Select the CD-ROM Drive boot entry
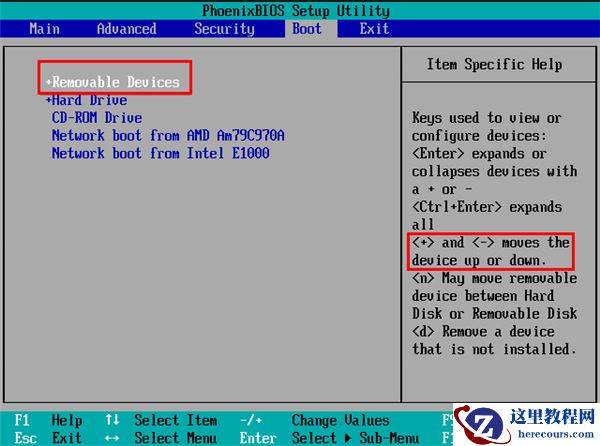This screenshot has width=600, height=446. pos(97,117)
